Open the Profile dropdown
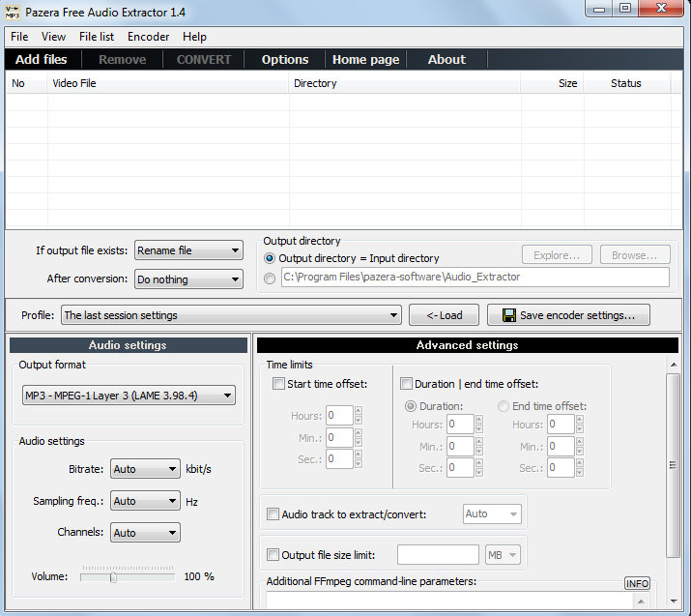691x616 pixels. (x=231, y=315)
